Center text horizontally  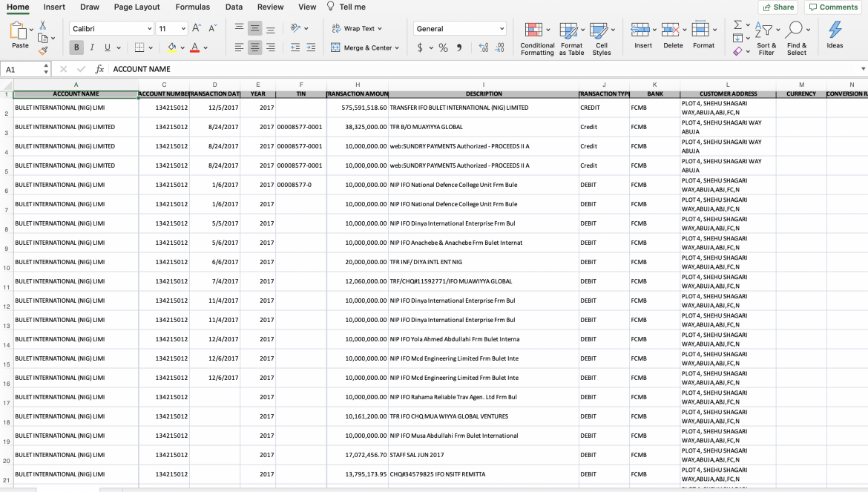(x=254, y=47)
